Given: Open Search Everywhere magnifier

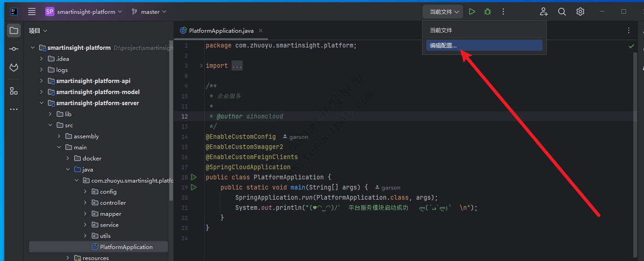Looking at the screenshot, I should (562, 12).
